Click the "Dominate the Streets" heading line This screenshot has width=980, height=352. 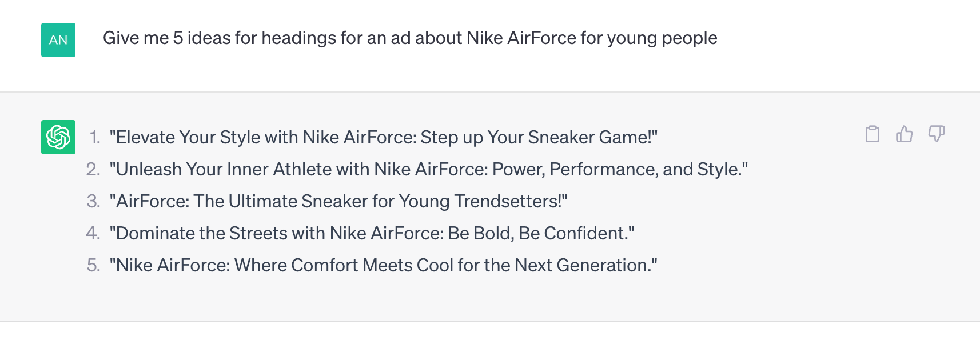[x=372, y=233]
